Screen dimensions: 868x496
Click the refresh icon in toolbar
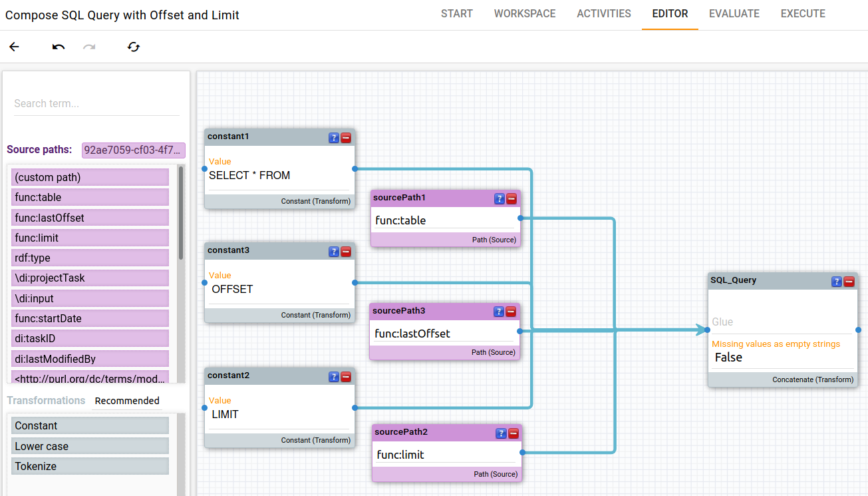134,47
